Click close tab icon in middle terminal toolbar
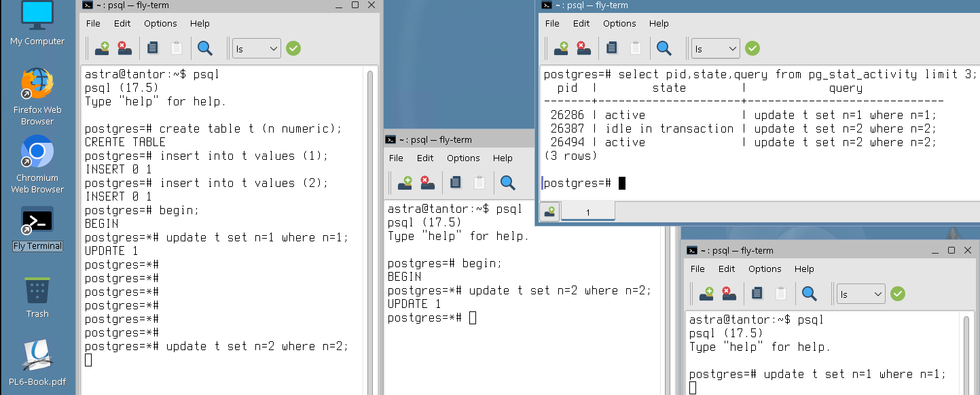980x395 pixels. [x=427, y=182]
